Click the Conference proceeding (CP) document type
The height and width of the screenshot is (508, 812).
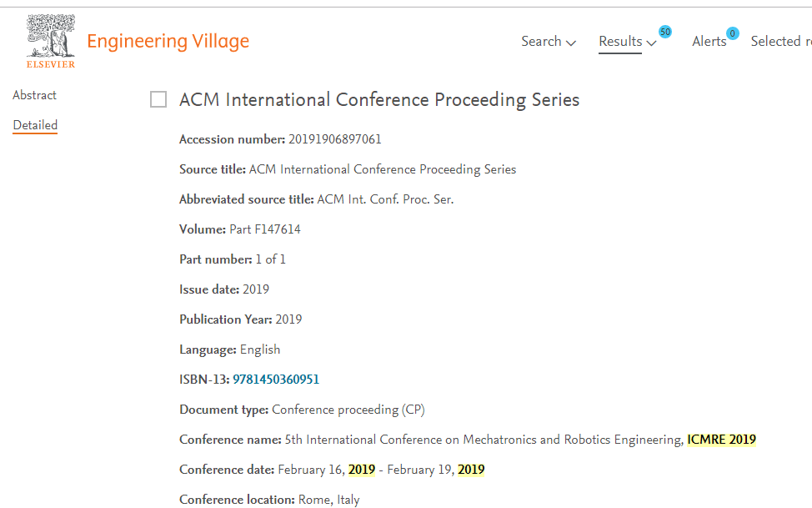348,410
